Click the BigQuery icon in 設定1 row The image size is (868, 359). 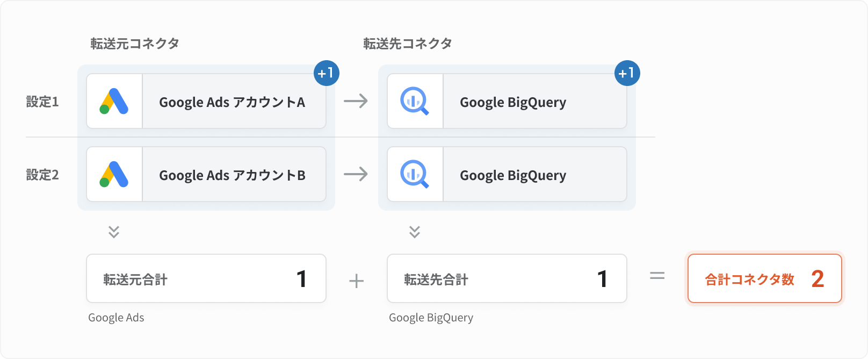[415, 101]
